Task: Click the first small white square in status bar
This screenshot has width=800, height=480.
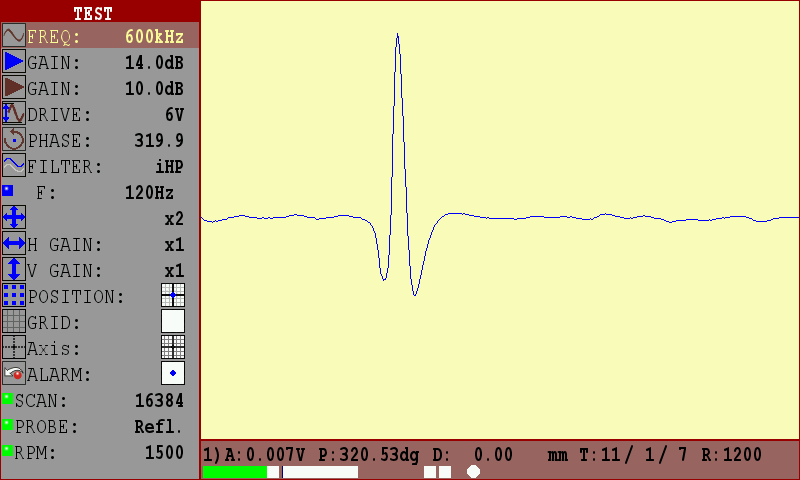Action: point(430,472)
